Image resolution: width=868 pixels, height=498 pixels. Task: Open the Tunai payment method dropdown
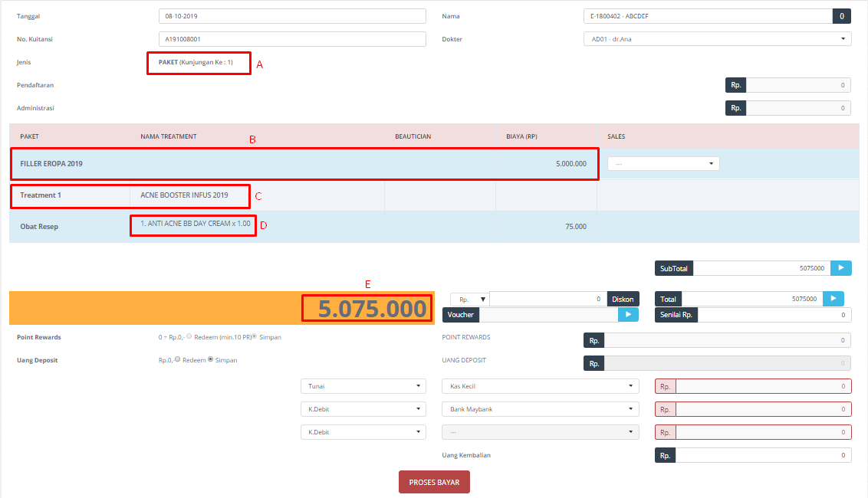click(363, 386)
